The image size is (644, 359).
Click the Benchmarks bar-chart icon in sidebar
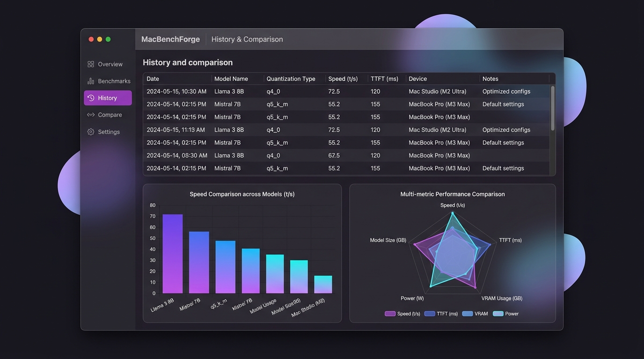91,81
